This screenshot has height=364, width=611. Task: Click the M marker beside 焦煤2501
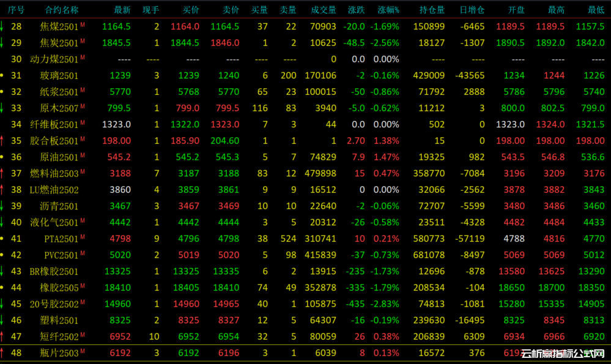(83, 24)
